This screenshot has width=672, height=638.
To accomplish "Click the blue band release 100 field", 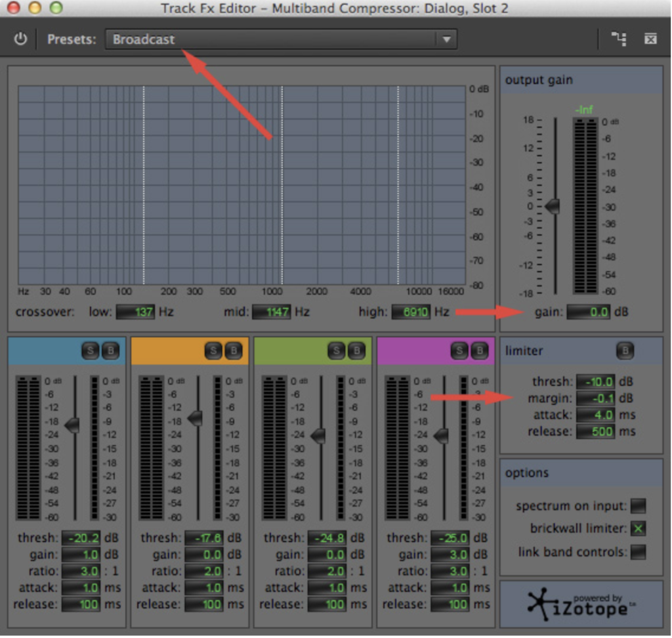I will click(81, 604).
